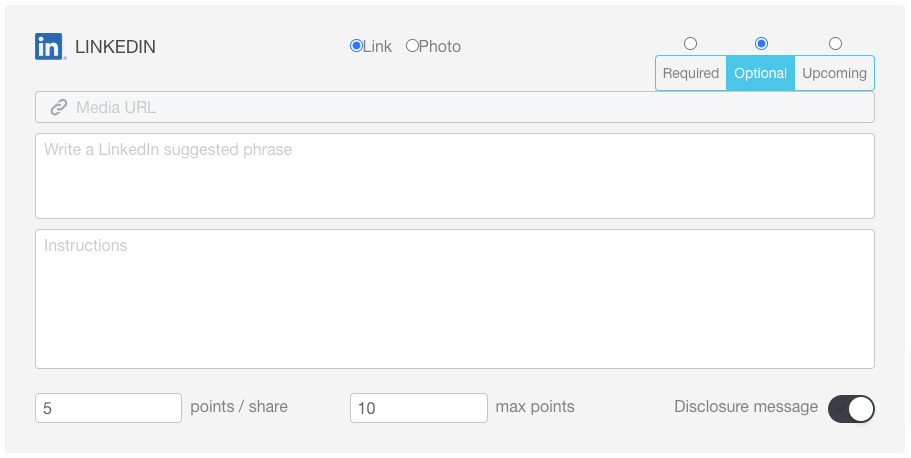
Task: Switch to the Required segment button
Action: click(x=691, y=73)
